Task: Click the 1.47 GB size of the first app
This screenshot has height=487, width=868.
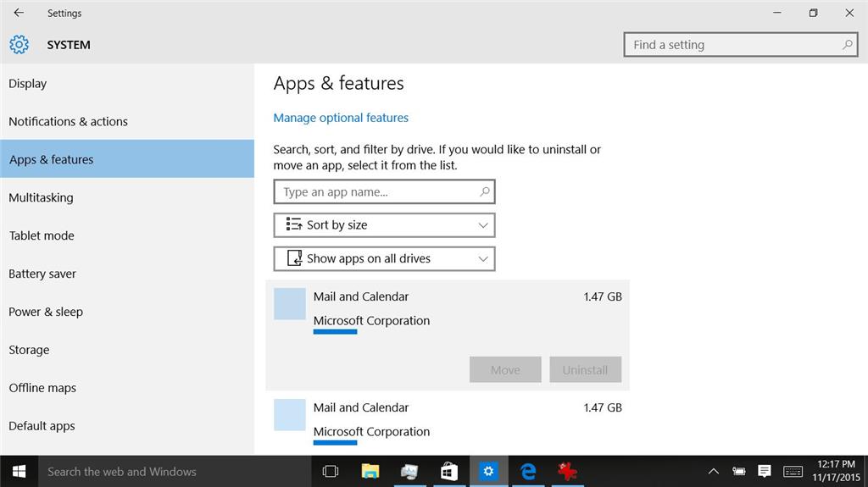Action: 603,296
